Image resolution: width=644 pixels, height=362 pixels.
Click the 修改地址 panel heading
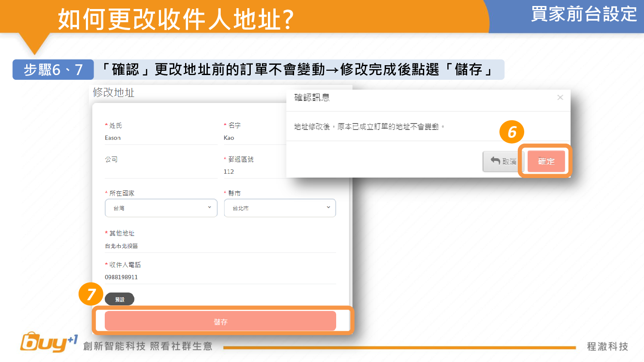click(x=114, y=93)
